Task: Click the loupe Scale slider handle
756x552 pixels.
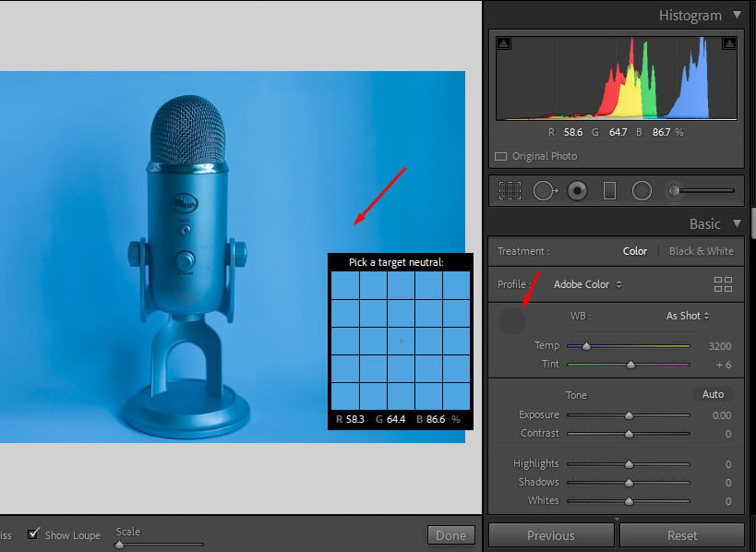Action: coord(119,545)
